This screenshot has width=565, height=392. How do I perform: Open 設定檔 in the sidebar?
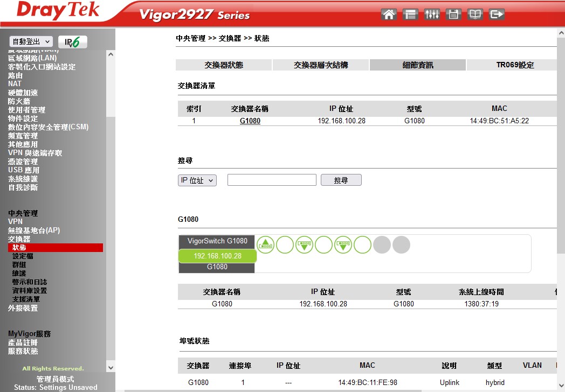[x=23, y=256]
